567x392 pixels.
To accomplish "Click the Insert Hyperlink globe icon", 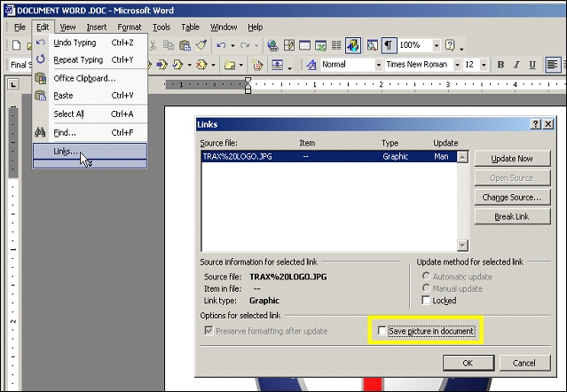I will point(272,45).
